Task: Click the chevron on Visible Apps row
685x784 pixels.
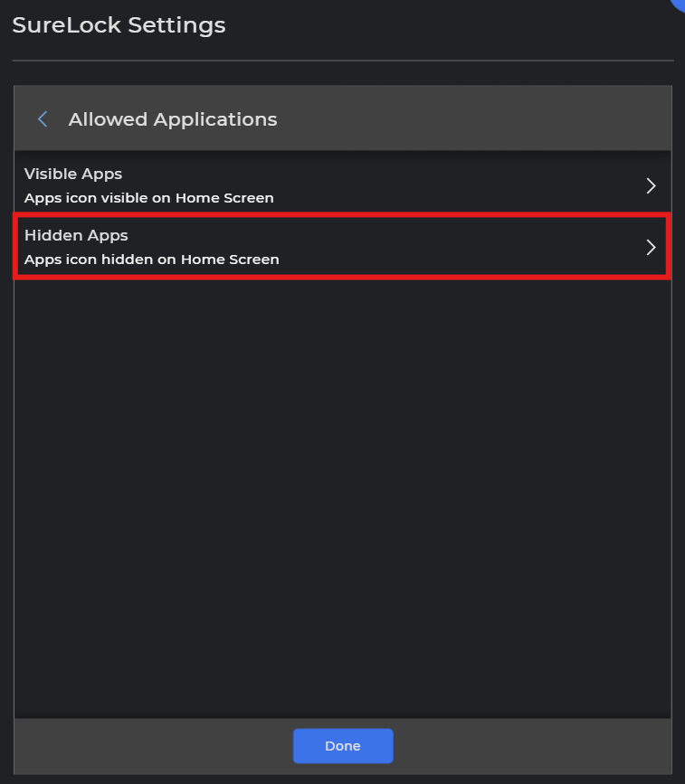Action: [651, 185]
